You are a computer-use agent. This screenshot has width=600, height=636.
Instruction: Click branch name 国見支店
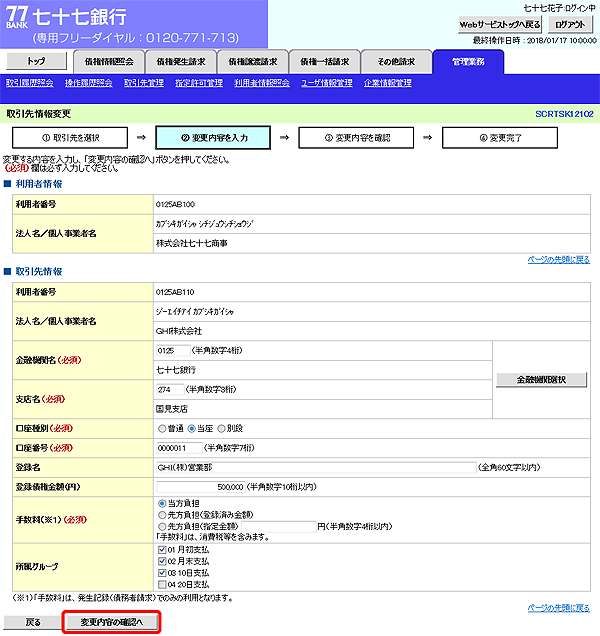pyautogui.click(x=172, y=409)
